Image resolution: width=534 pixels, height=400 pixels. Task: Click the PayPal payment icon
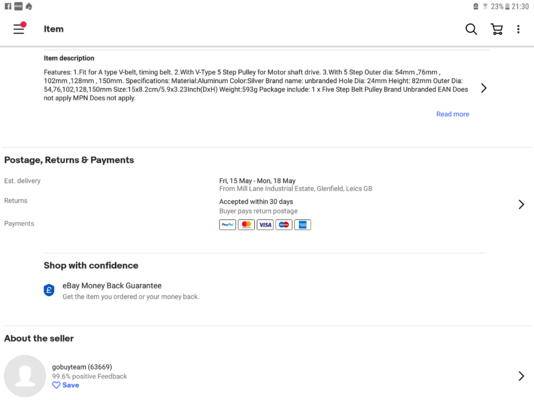tap(227, 225)
